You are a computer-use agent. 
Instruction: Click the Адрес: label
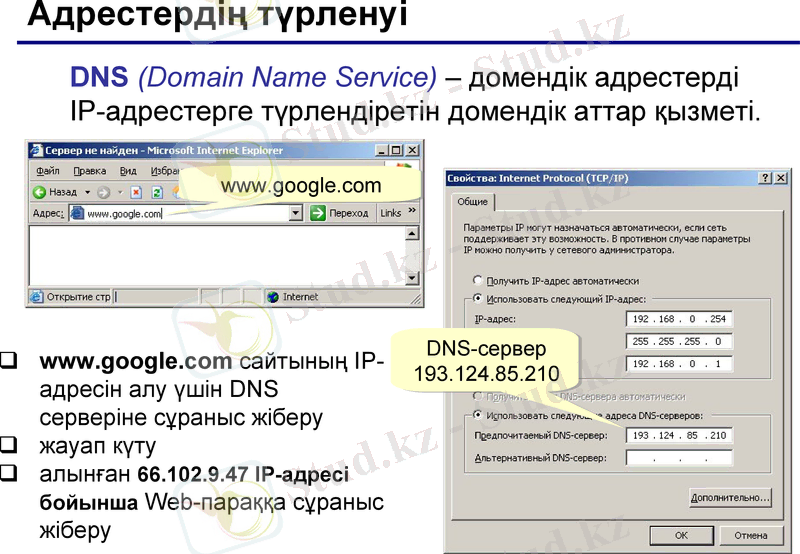tap(48, 213)
